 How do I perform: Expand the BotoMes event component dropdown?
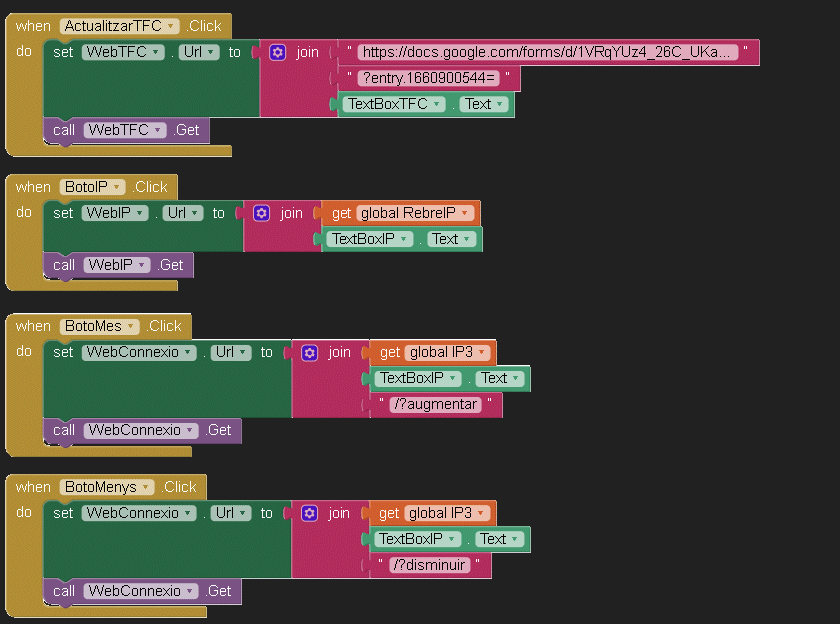click(x=130, y=326)
